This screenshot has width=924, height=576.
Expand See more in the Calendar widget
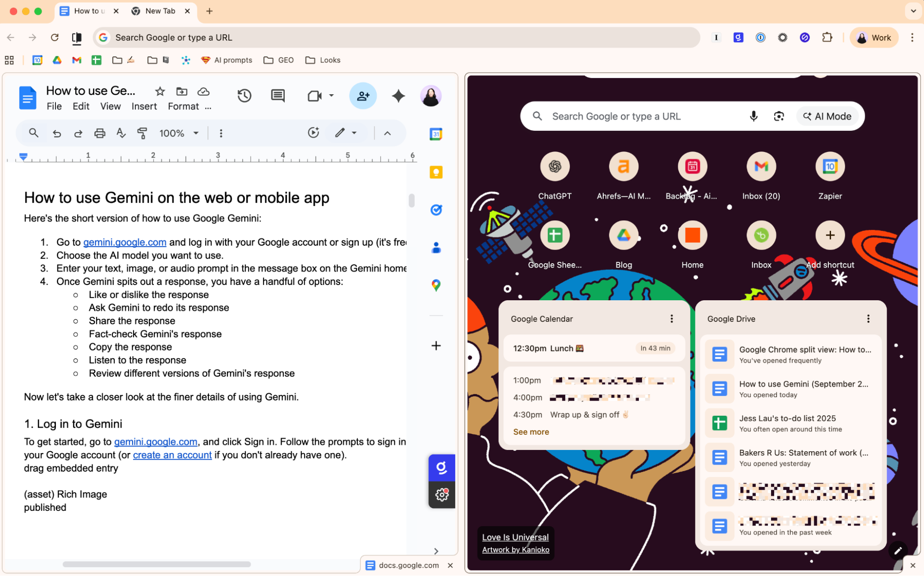point(530,431)
